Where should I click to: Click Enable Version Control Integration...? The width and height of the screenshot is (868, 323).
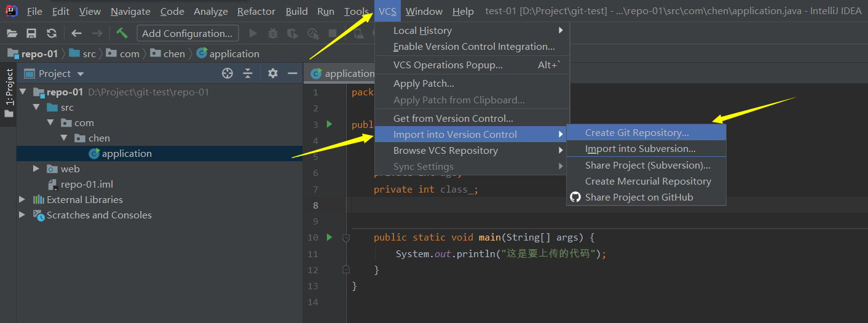472,46
